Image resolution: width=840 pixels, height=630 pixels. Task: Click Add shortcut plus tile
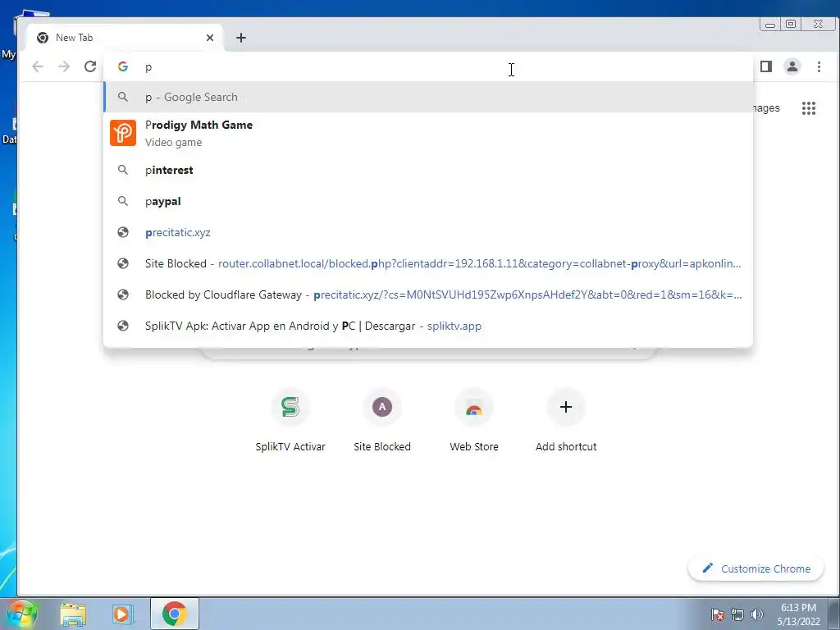(566, 421)
